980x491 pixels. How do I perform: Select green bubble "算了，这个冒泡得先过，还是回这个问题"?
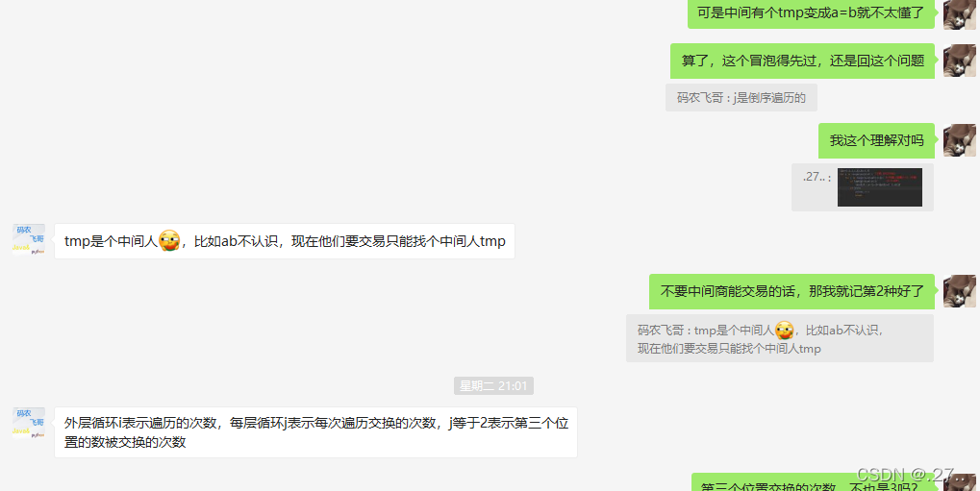[802, 61]
